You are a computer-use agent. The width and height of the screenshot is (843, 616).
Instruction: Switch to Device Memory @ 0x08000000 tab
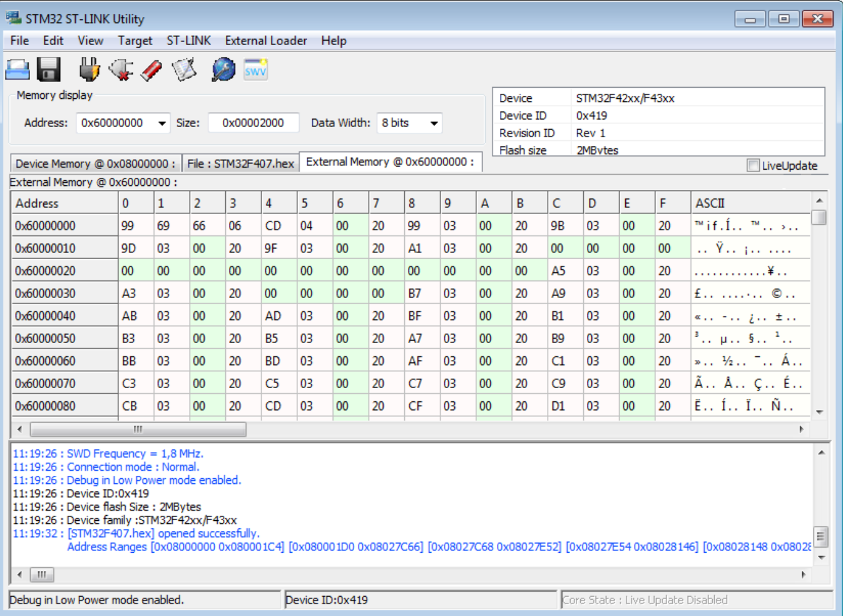point(96,163)
